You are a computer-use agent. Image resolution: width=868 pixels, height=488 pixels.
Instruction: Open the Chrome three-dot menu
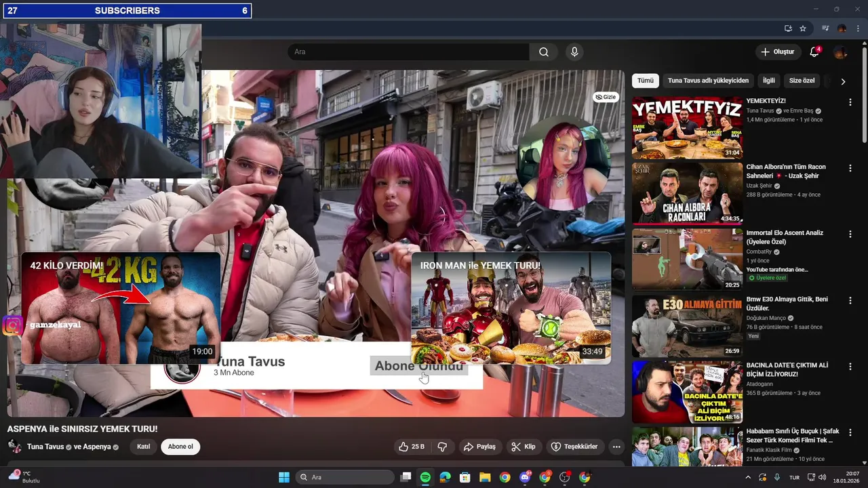tap(856, 28)
